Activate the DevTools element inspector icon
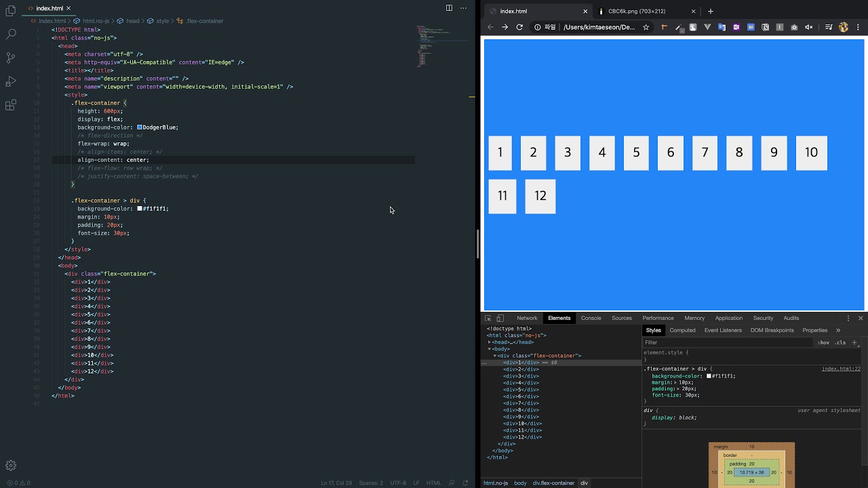 point(488,318)
